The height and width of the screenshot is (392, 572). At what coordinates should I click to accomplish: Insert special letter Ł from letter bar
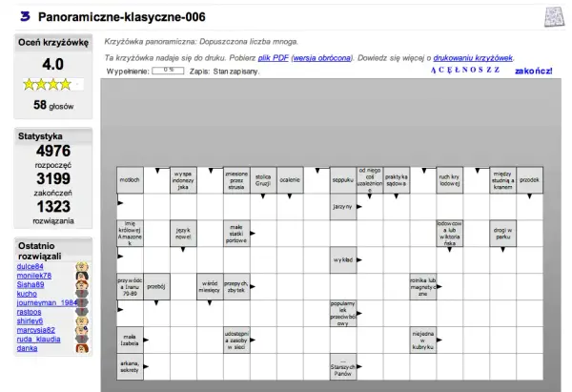coord(458,70)
